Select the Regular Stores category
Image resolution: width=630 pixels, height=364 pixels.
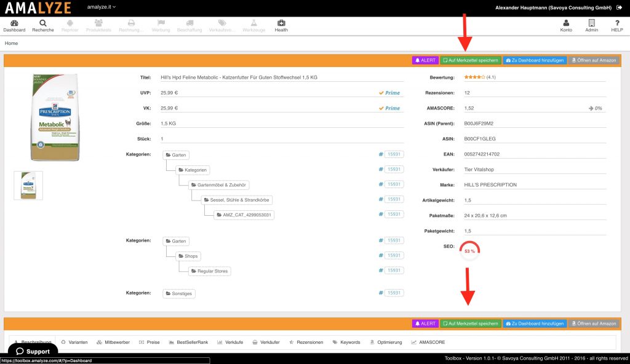209,271
